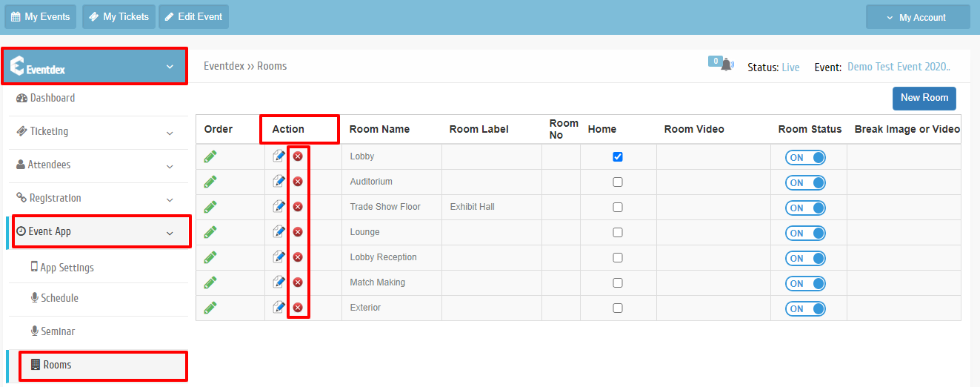Remove the Lobby Reception room
The image size is (980, 387).
pyautogui.click(x=298, y=257)
